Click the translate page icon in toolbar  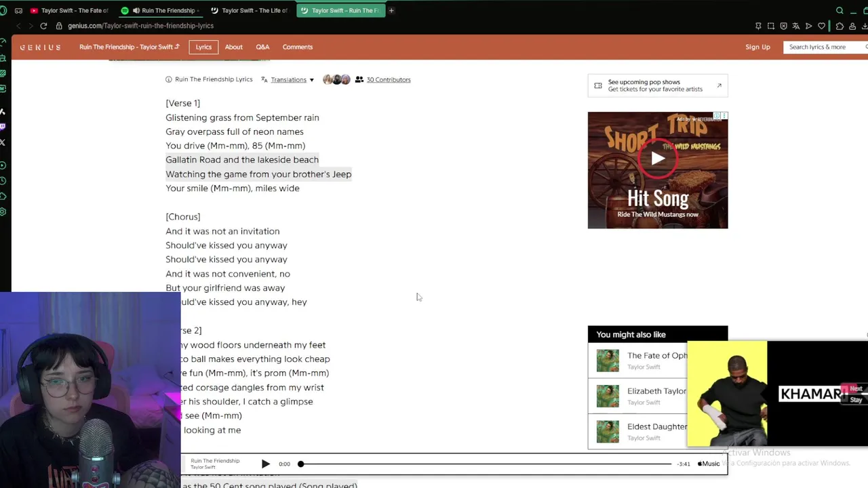(x=796, y=26)
